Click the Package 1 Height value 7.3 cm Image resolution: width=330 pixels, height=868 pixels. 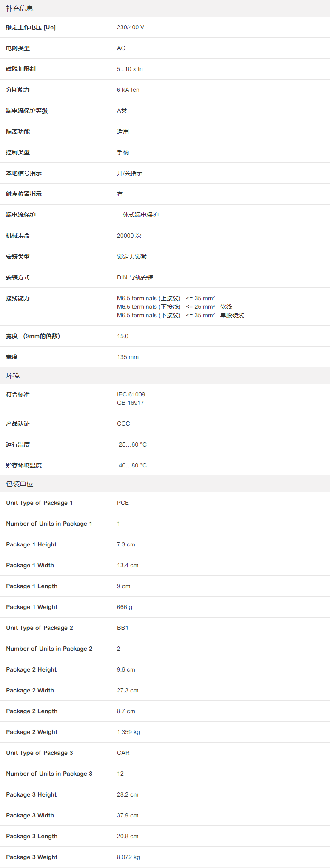click(x=126, y=544)
